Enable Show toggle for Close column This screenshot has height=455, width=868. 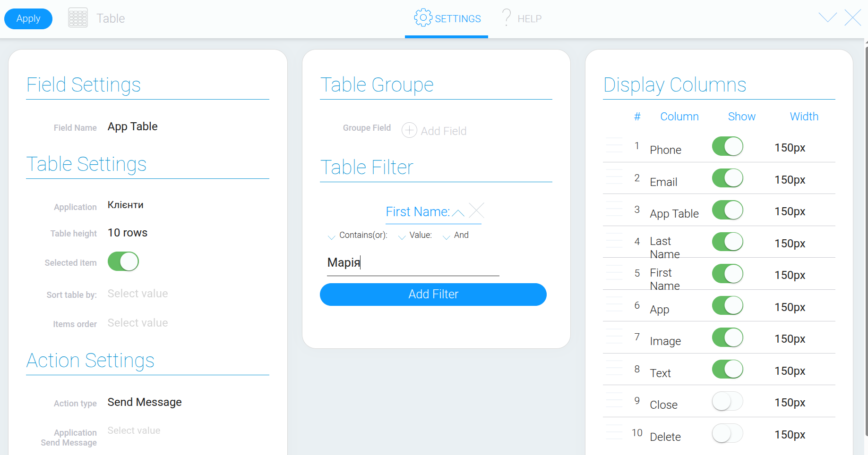point(728,401)
